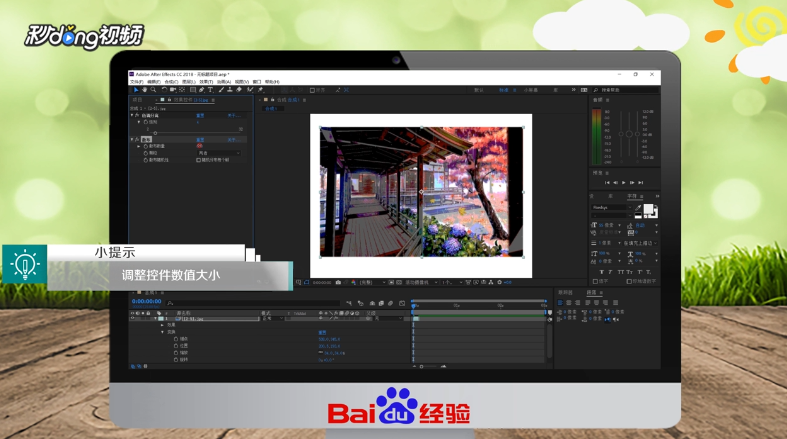Toggle the Rotation stopwatch in timeline
The image size is (787, 439).
(176, 360)
